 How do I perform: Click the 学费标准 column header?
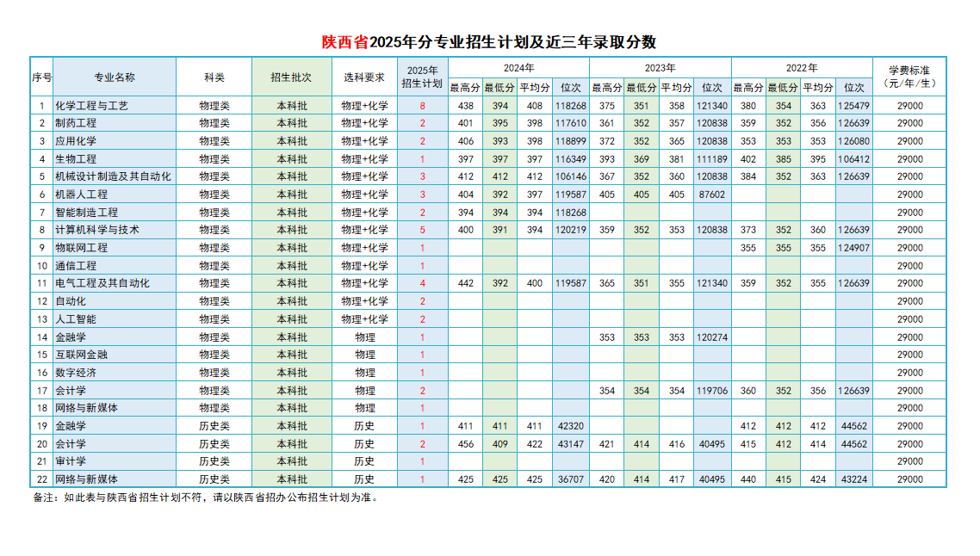909,77
